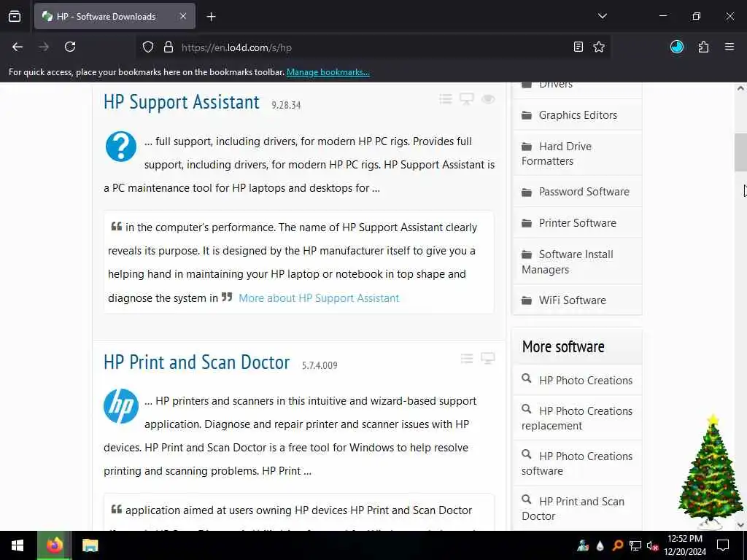Click the eye icon beside HP Support Assistant

click(x=488, y=99)
